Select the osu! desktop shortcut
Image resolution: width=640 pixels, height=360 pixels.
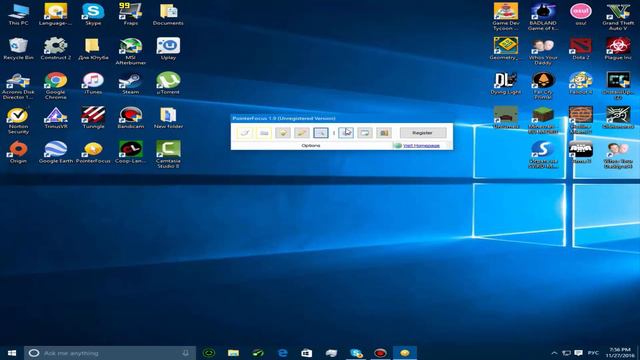tap(581, 15)
